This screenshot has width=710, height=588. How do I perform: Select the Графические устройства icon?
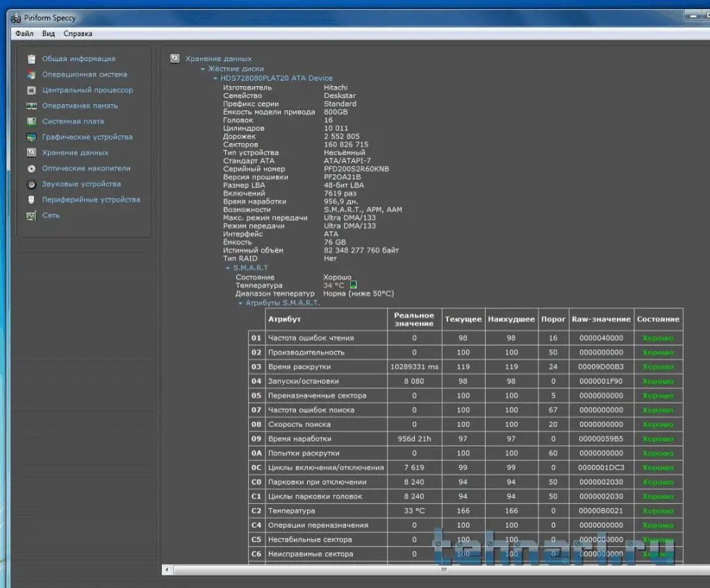(x=31, y=137)
